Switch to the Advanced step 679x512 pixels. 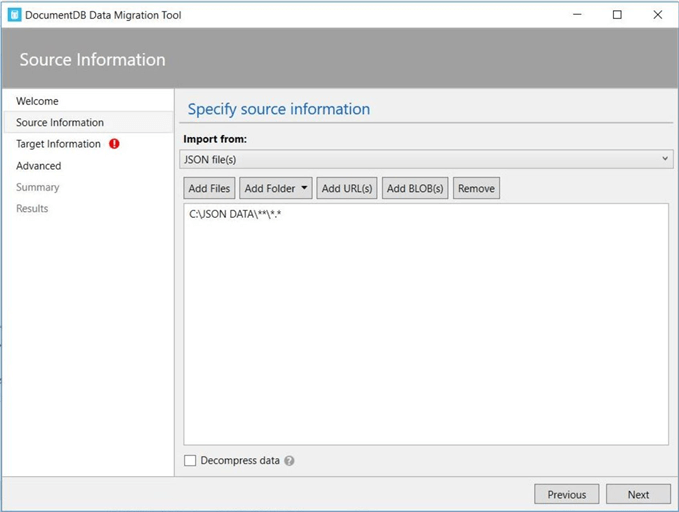(39, 166)
